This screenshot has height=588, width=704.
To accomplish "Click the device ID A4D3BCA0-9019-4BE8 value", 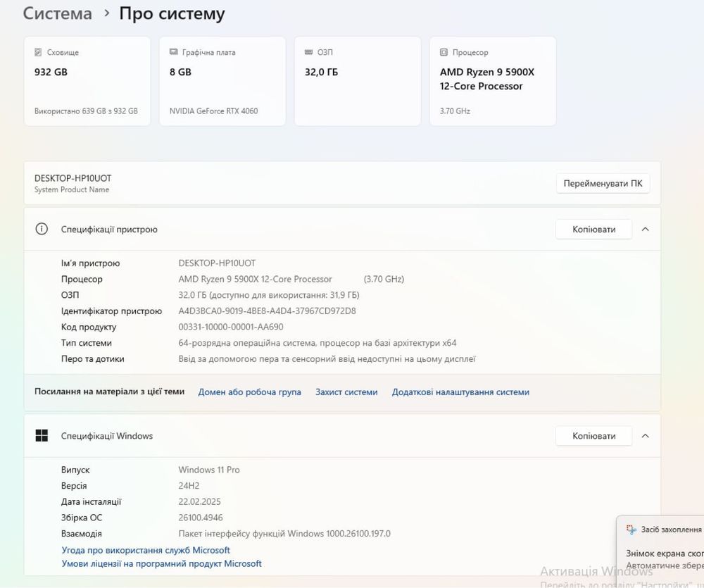I will click(267, 311).
